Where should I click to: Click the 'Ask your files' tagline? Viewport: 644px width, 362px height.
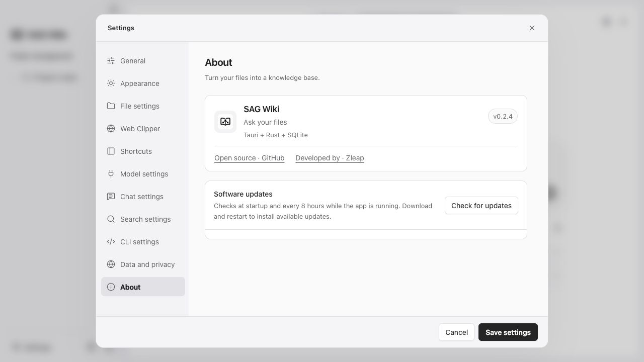tap(265, 122)
